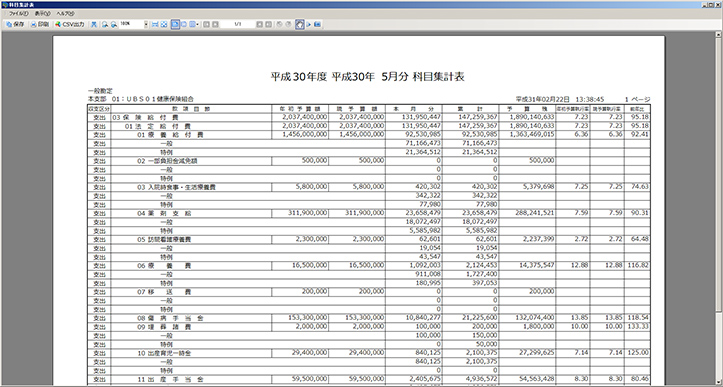Click the app icon in title bar

point(5,5)
